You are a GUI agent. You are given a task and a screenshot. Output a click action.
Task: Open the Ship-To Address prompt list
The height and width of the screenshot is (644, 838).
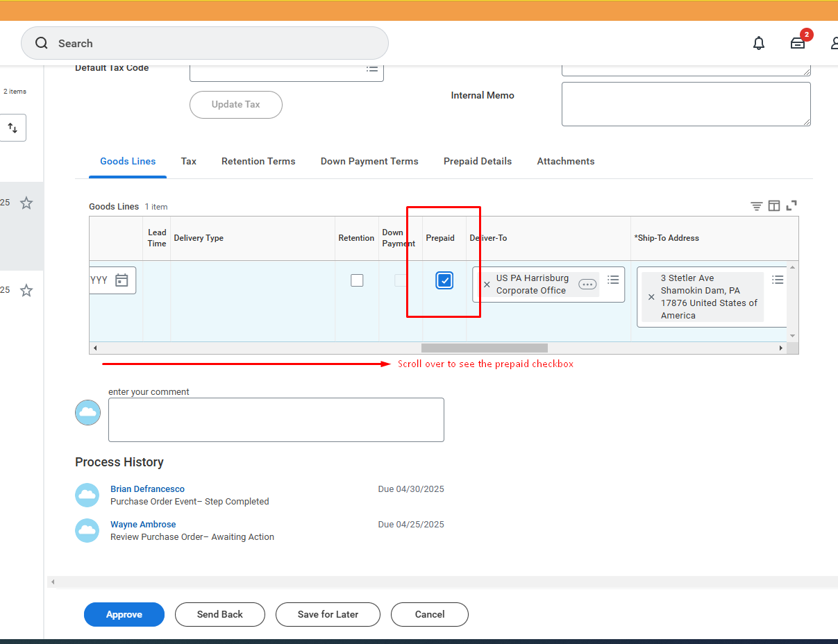778,280
